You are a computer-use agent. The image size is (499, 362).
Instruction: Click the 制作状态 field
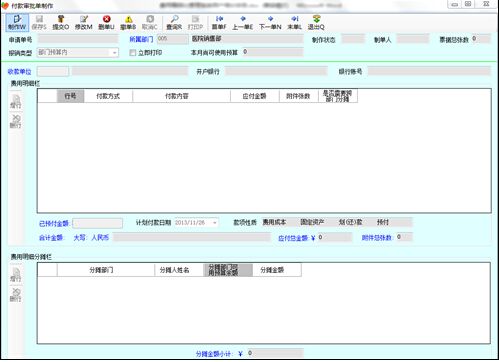point(353,39)
